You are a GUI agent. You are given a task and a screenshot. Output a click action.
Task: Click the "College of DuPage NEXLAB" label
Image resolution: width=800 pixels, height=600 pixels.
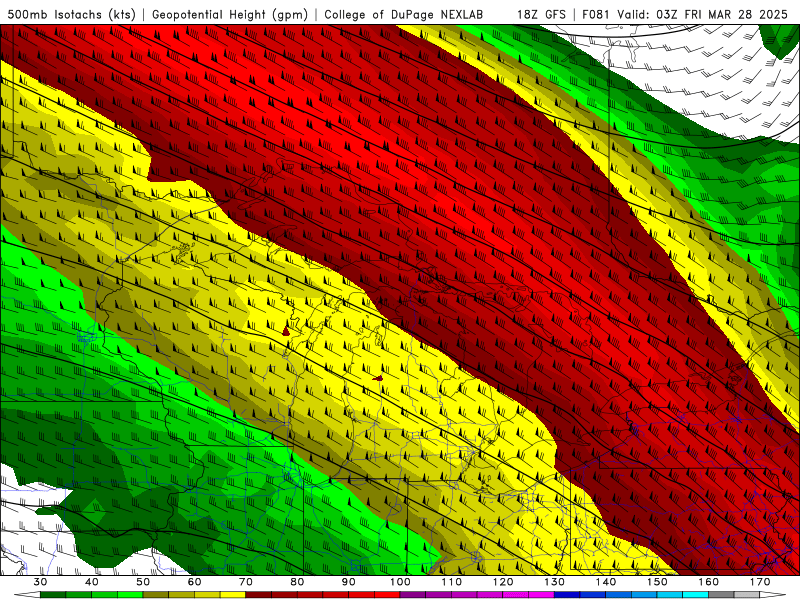coord(404,14)
